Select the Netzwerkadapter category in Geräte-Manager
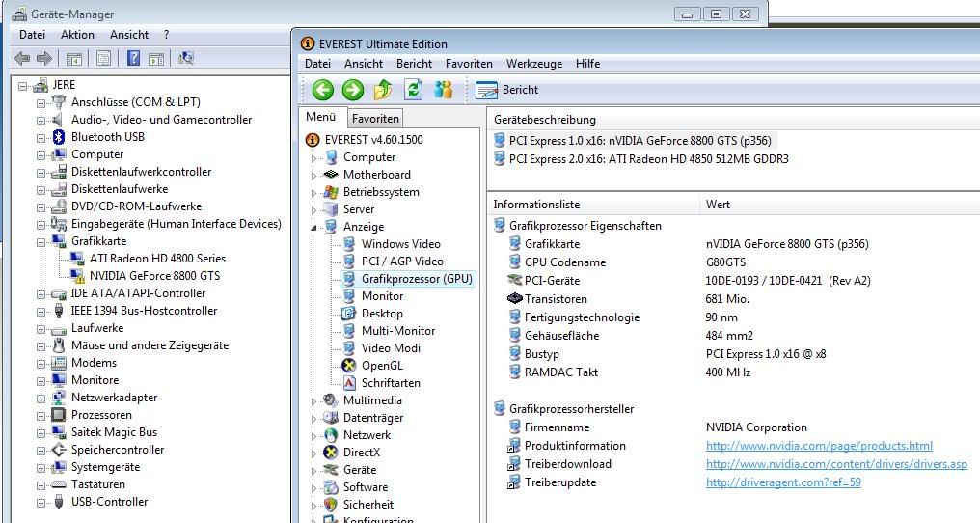 click(114, 398)
